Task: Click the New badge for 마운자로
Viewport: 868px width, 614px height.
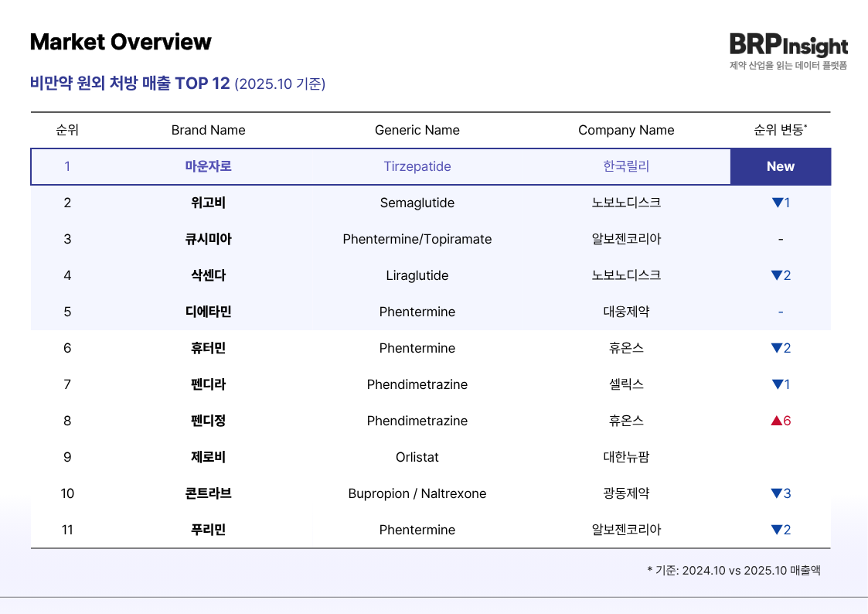Action: click(x=781, y=166)
